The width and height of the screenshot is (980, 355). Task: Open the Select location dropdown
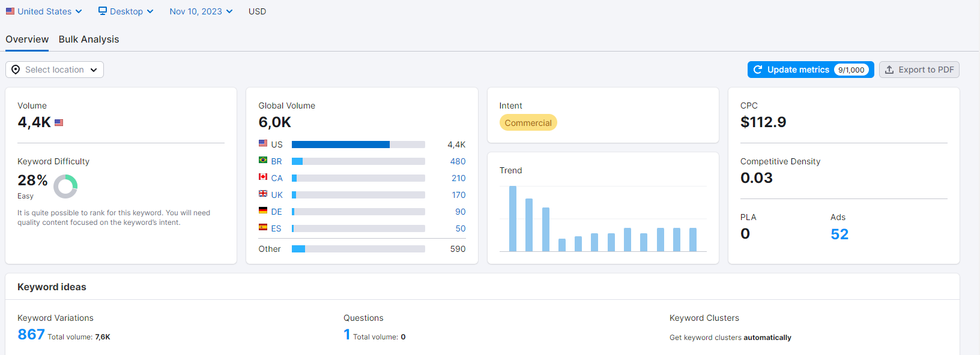[x=55, y=70]
